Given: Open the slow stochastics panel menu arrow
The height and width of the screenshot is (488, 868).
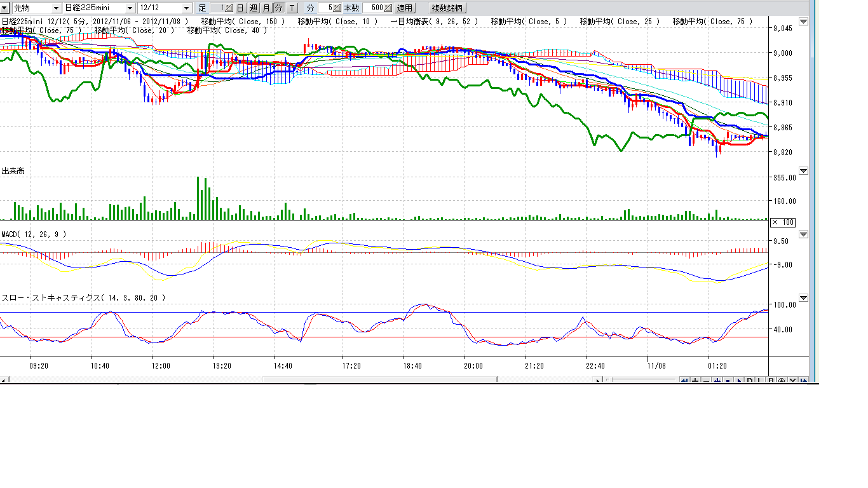Looking at the screenshot, I should click(x=803, y=298).
